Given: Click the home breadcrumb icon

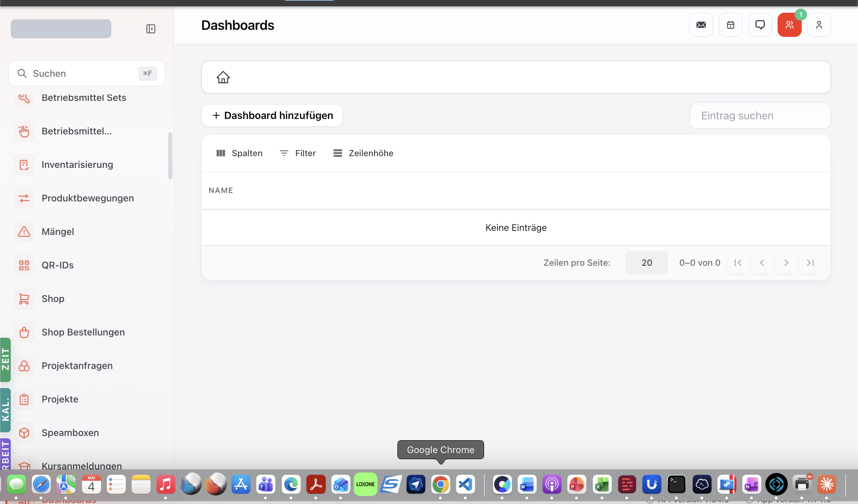Looking at the screenshot, I should click(x=223, y=77).
